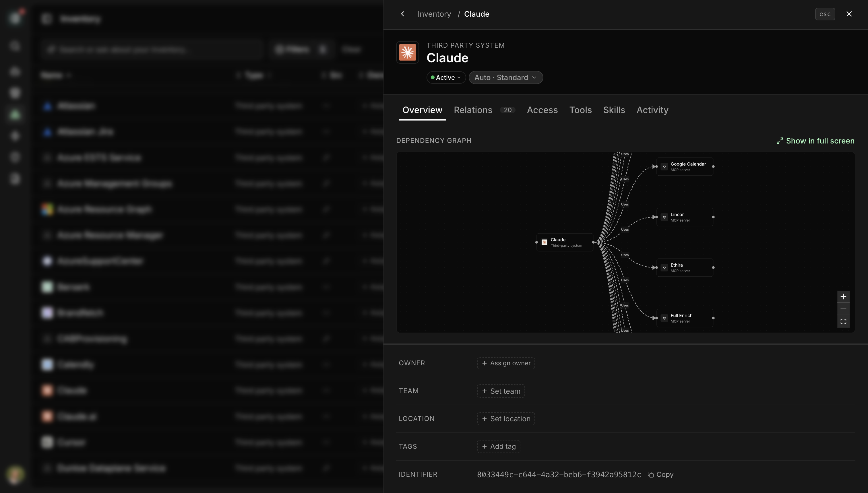Click the Assign owner button

coord(506,363)
